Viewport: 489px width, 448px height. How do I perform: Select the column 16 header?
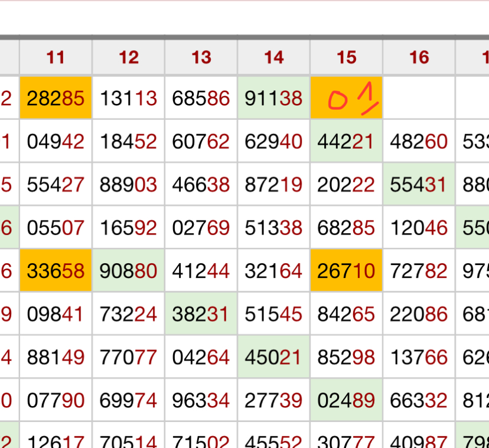419,57
